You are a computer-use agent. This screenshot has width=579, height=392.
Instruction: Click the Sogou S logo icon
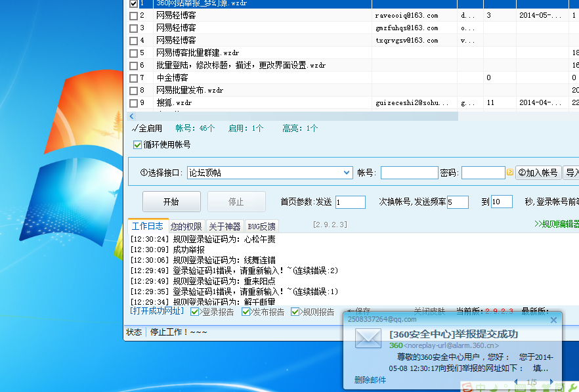tap(467, 387)
